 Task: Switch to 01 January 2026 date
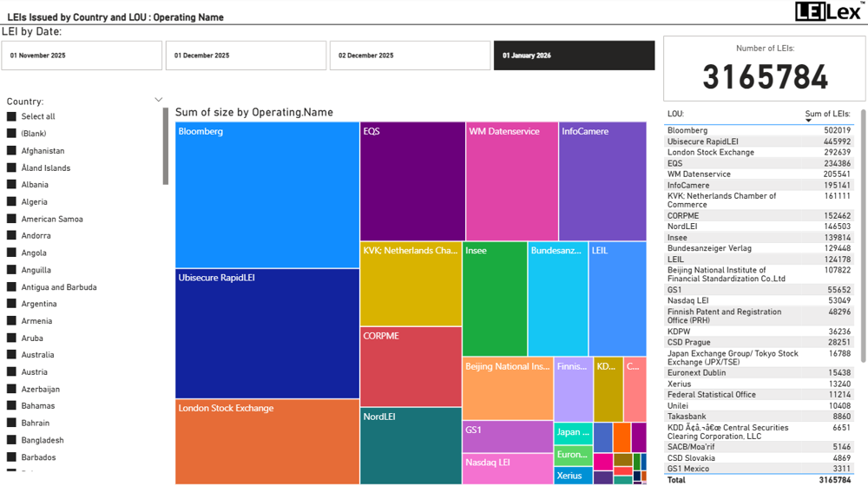point(574,56)
